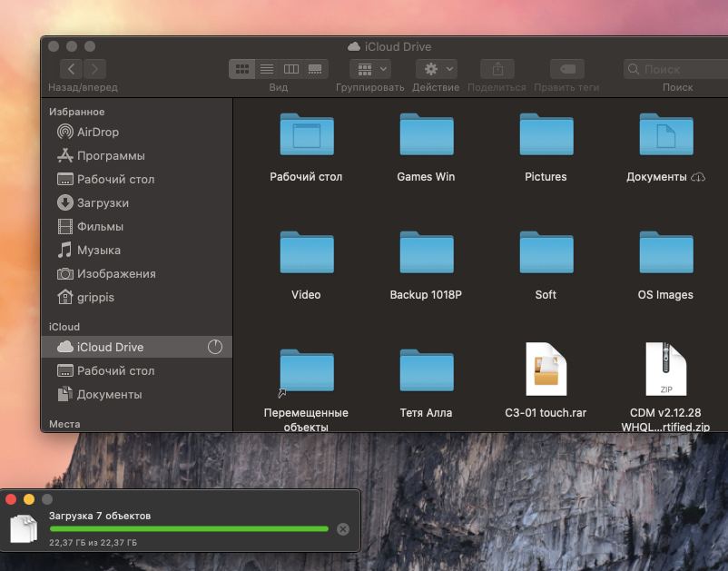Click the green download progress bar
This screenshot has height=571, width=728.
click(x=189, y=528)
